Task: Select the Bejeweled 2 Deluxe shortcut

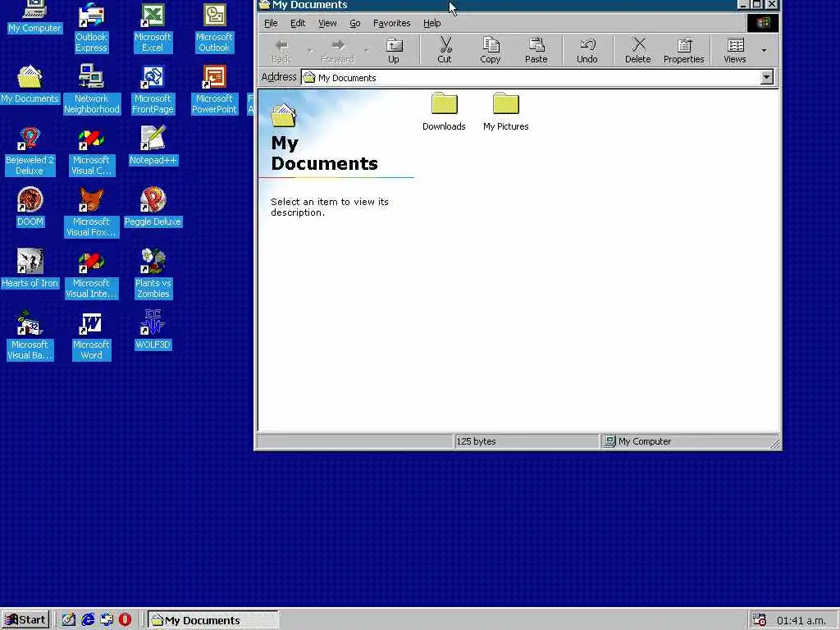Action: click(x=30, y=151)
